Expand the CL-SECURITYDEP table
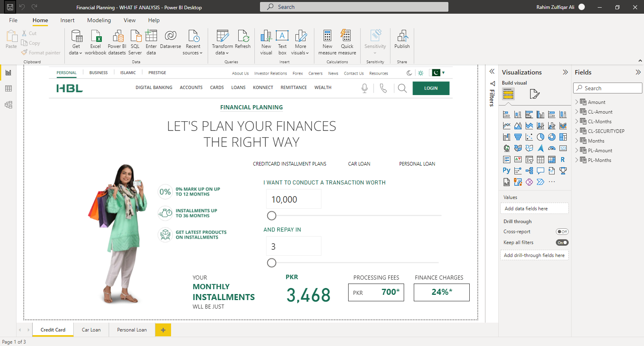Viewport: 644px width, 346px height. point(577,131)
